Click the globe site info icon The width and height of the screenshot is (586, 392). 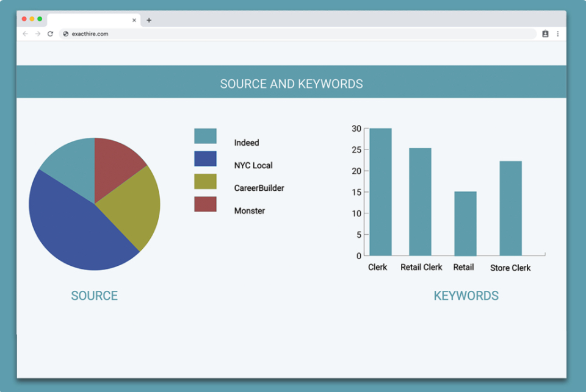click(x=66, y=34)
